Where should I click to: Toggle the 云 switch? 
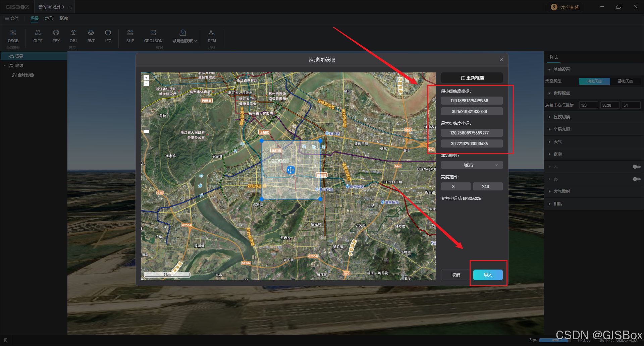point(637,167)
